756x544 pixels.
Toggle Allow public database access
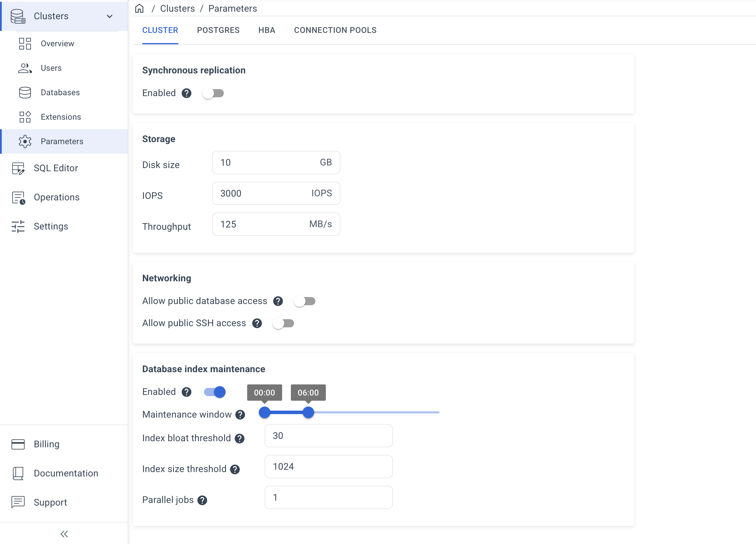coord(304,301)
